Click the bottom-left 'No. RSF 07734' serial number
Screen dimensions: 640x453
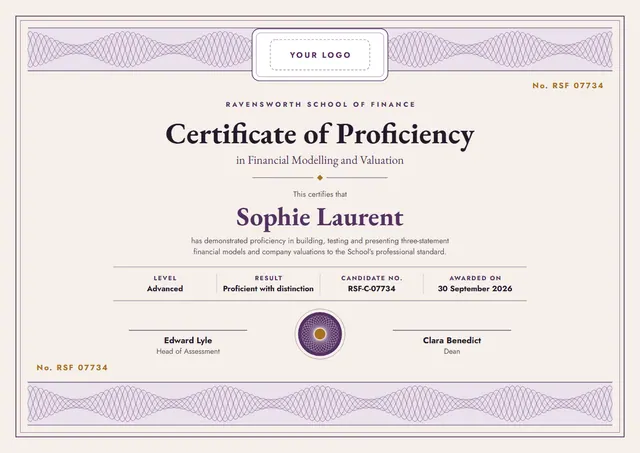coord(72,368)
